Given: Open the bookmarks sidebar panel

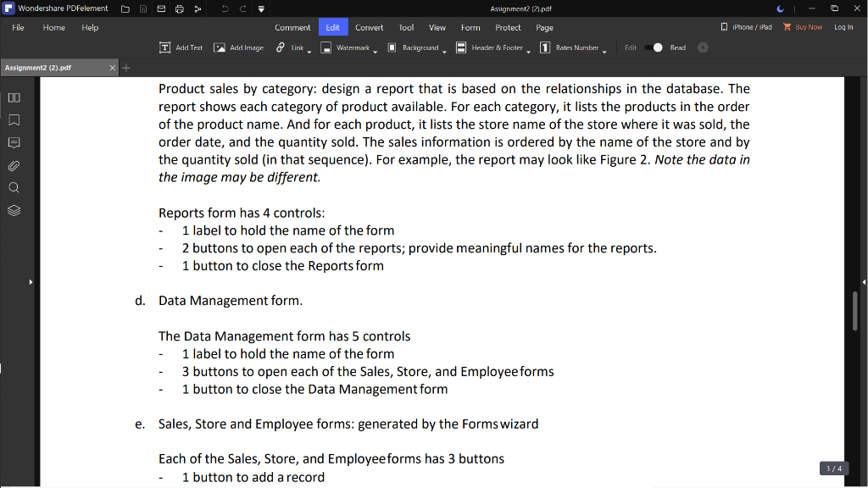Looking at the screenshot, I should click(x=14, y=120).
